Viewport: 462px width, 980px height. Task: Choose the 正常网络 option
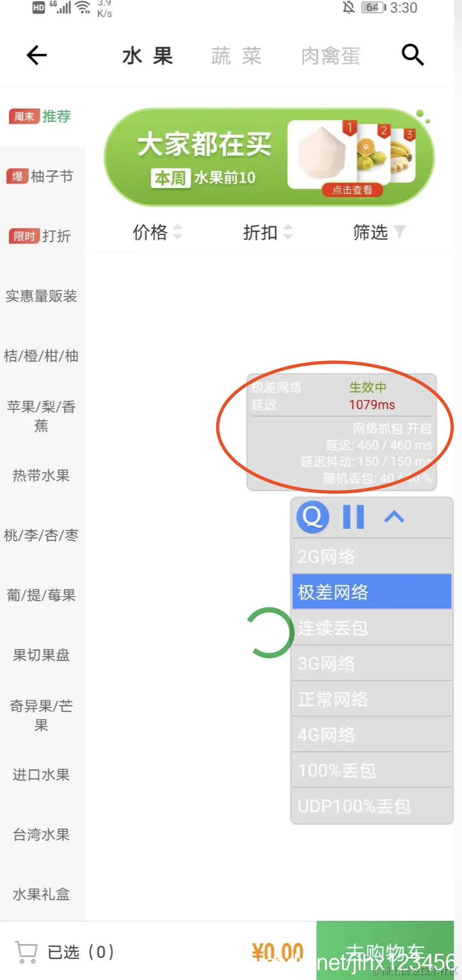pyautogui.click(x=372, y=699)
